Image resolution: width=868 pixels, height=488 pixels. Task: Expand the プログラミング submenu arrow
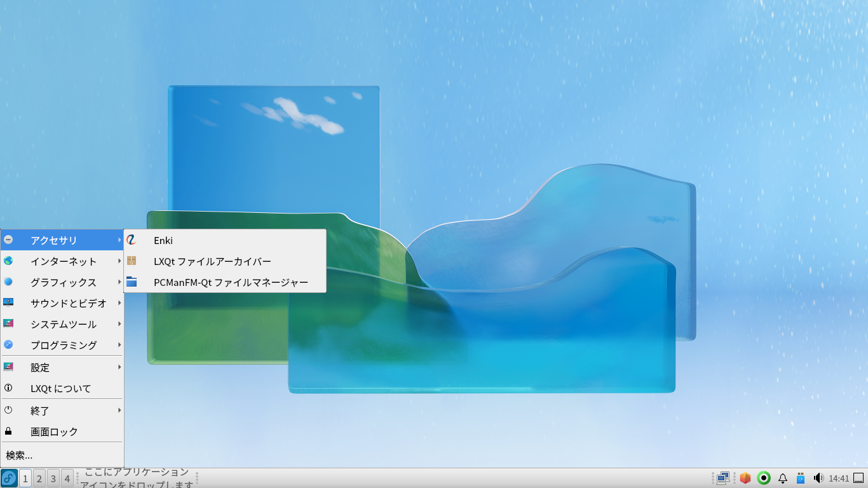[x=119, y=344]
